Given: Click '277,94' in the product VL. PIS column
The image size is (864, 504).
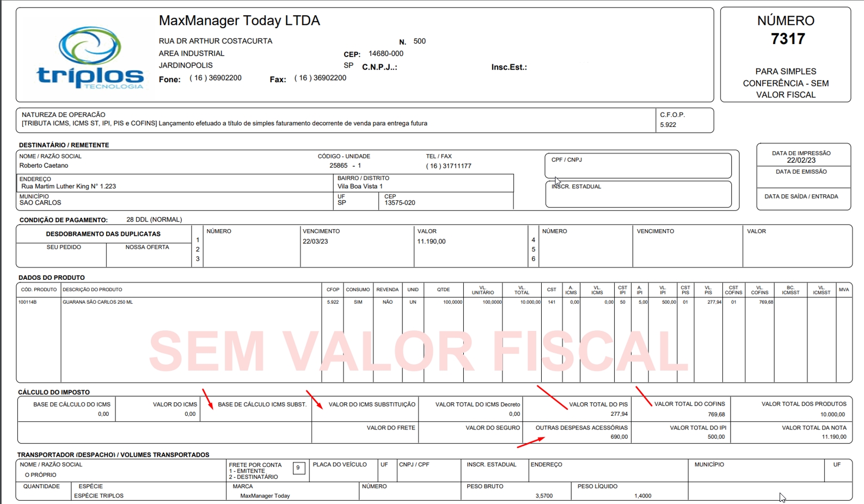Looking at the screenshot, I should [714, 302].
